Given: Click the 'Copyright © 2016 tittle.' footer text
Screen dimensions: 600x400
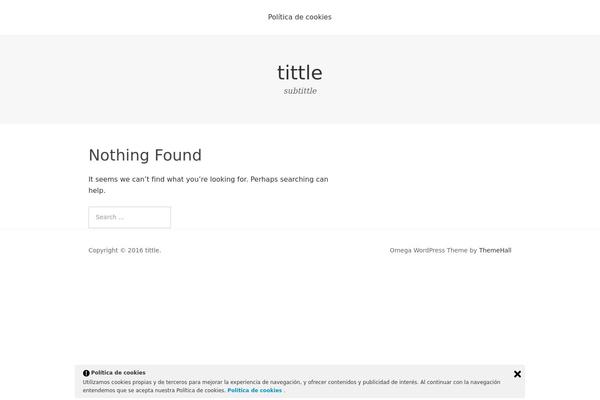Looking at the screenshot, I should click(124, 250).
